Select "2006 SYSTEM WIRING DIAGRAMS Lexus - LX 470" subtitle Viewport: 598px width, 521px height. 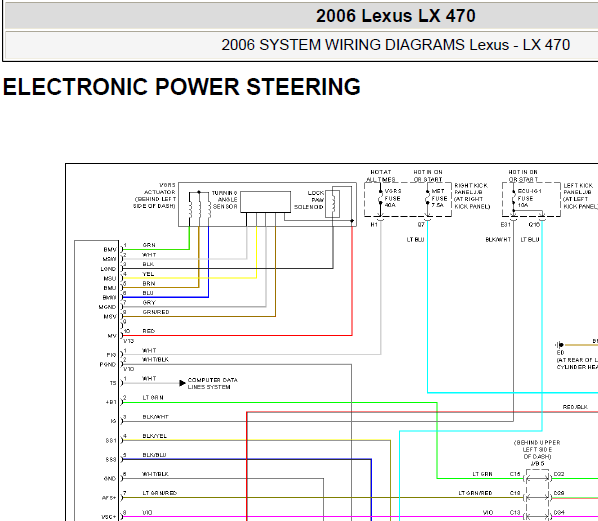click(x=395, y=45)
